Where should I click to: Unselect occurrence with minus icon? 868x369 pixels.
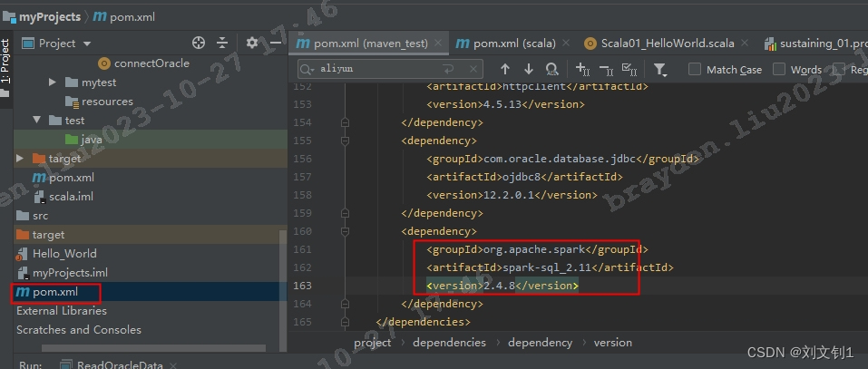(x=606, y=69)
